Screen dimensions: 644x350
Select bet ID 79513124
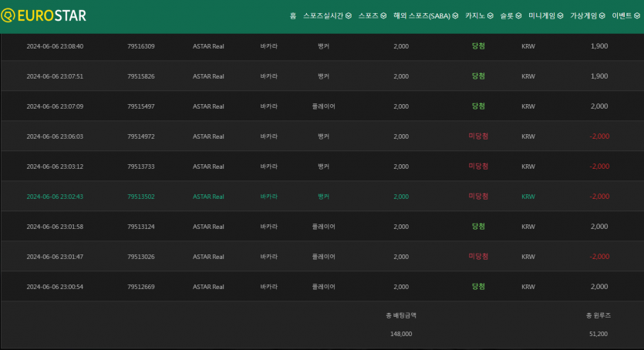point(141,227)
